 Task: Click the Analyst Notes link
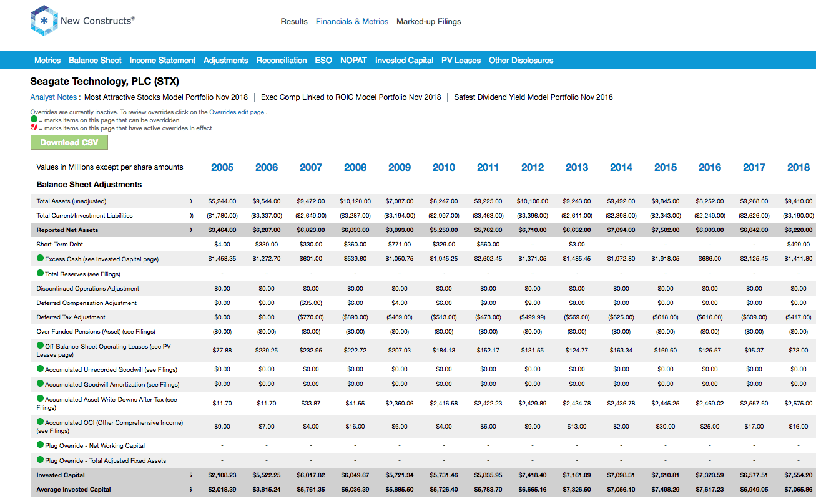point(54,97)
